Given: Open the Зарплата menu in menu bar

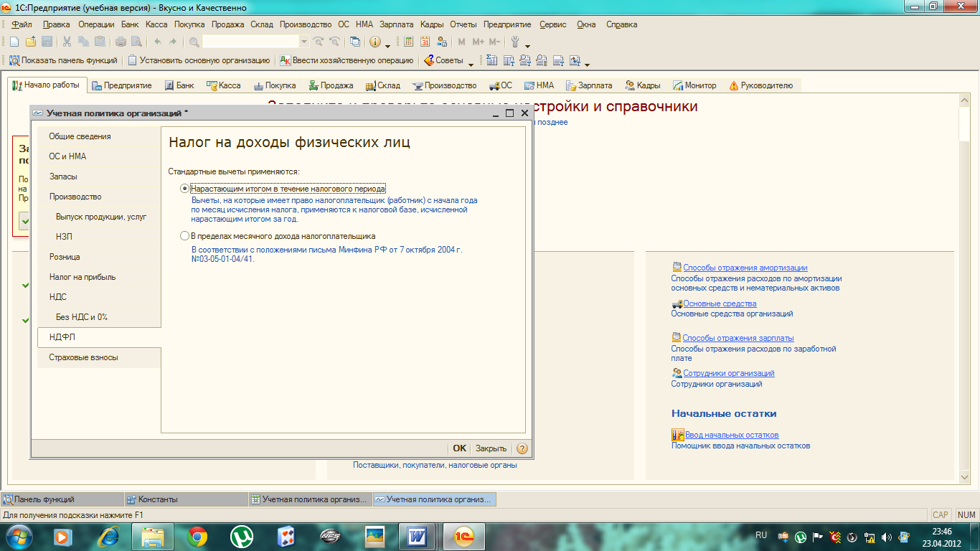Looking at the screenshot, I should [396, 24].
